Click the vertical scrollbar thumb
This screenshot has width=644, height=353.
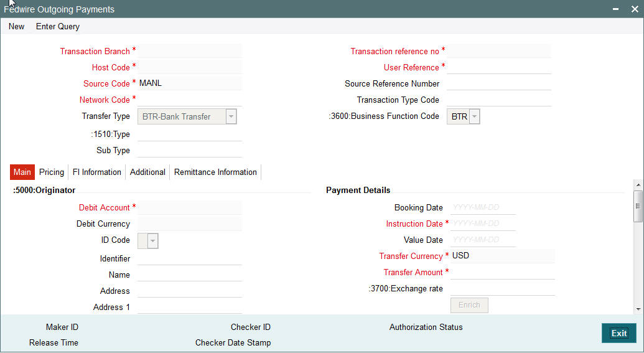click(x=638, y=206)
